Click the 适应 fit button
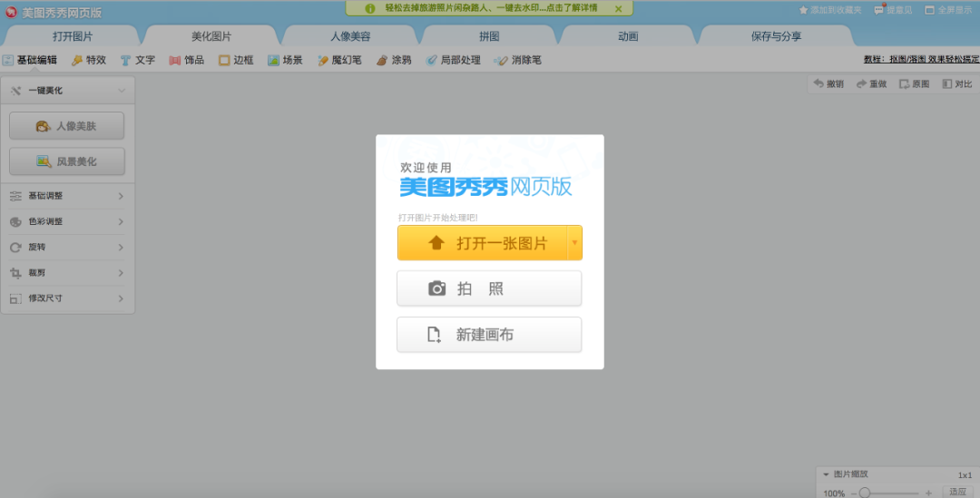This screenshot has width=980, height=498. (957, 493)
